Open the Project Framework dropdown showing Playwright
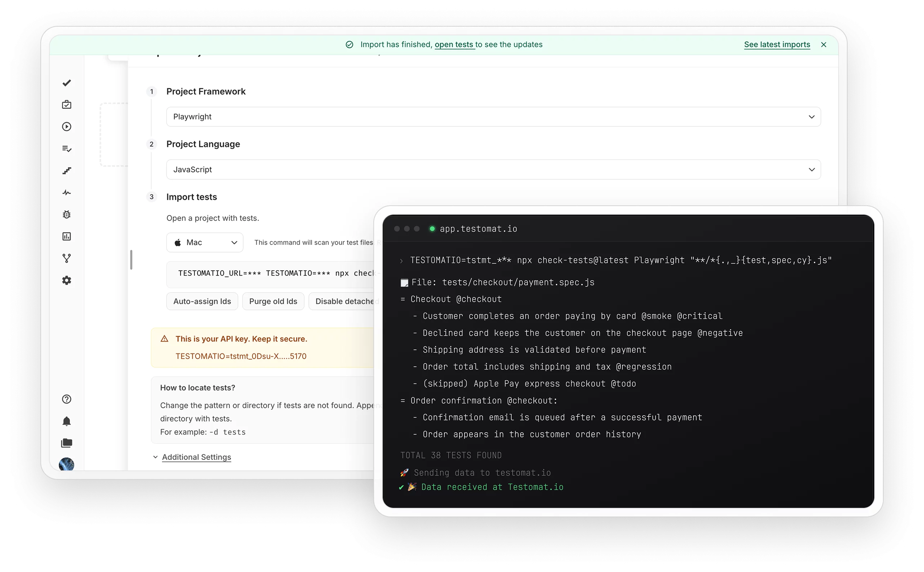Viewport: 924px width, 572px height. 493,117
